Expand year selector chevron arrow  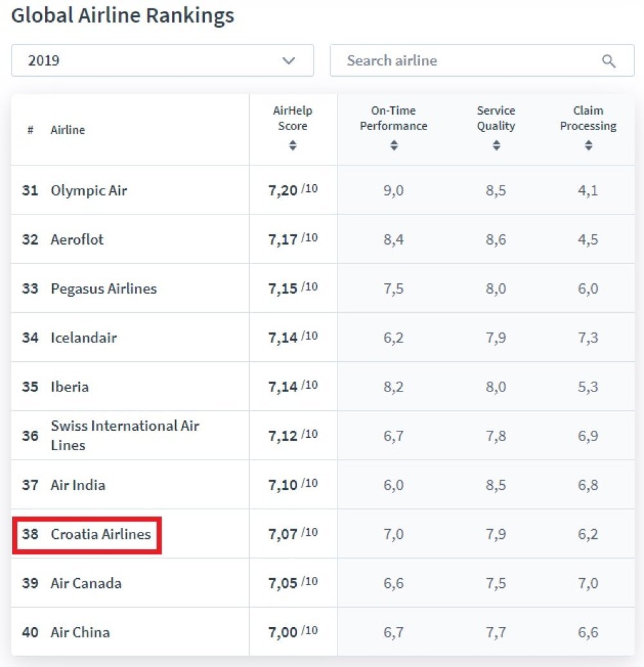[x=289, y=61]
